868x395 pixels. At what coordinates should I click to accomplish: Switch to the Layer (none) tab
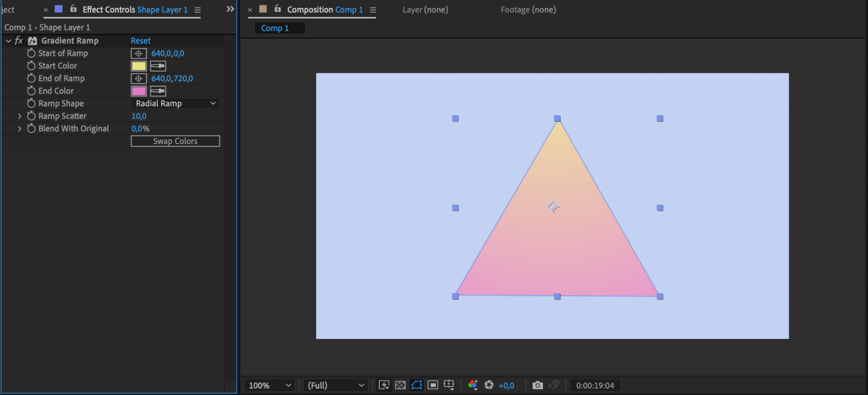[x=425, y=10]
